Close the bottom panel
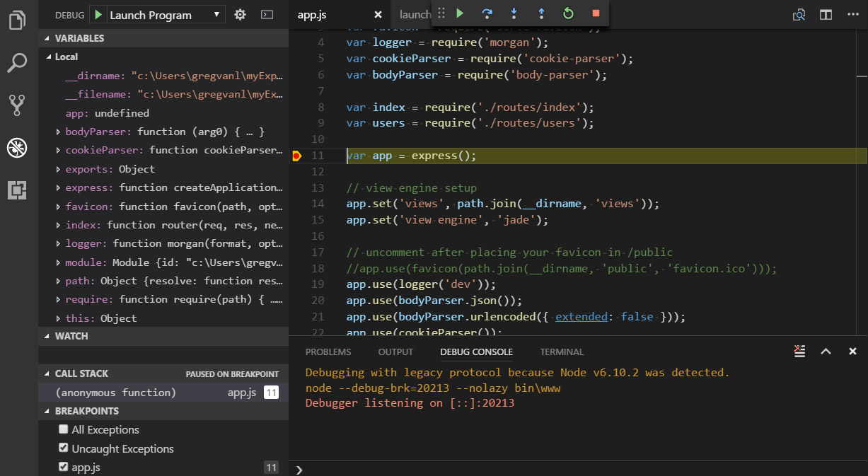The width and height of the screenshot is (868, 476). click(852, 351)
